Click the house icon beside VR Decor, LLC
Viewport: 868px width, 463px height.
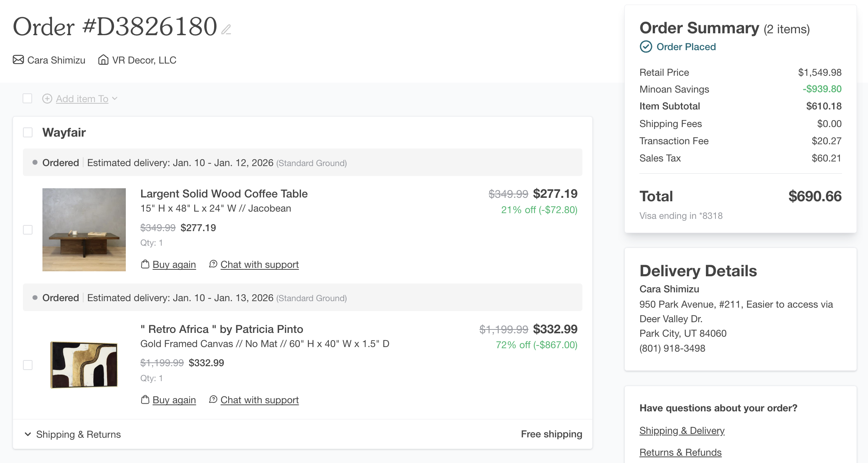coord(103,60)
